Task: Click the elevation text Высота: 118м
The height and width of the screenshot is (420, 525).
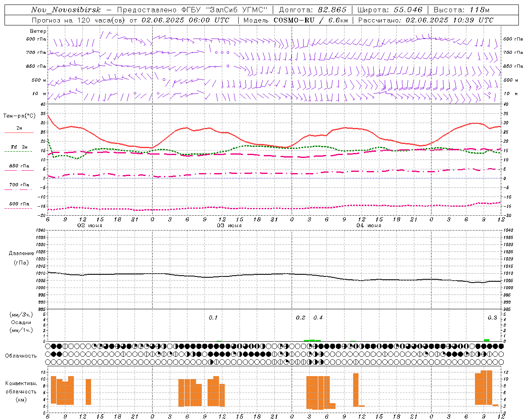Action: pos(461,10)
